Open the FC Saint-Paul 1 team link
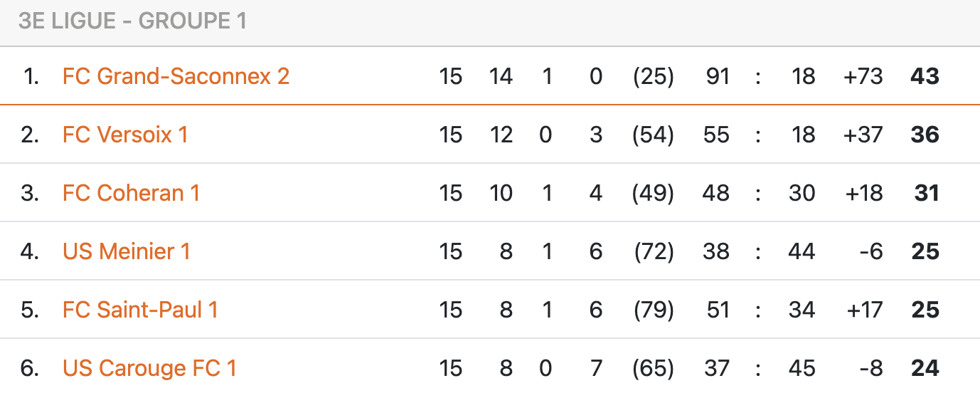Viewport: 980px width, 393px height. click(140, 310)
